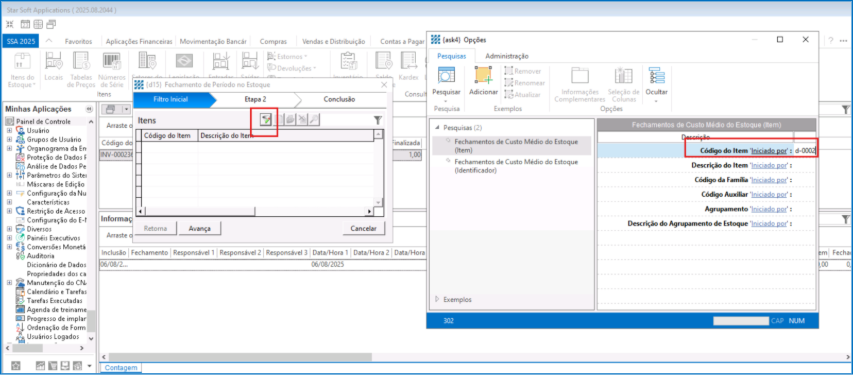This screenshot has width=853, height=375.
Task: Select the Pesquisas tab in Opções
Action: 452,56
